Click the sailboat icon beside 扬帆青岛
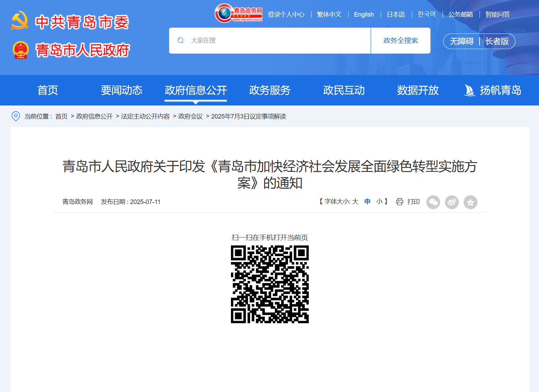The image size is (539, 392). click(469, 90)
